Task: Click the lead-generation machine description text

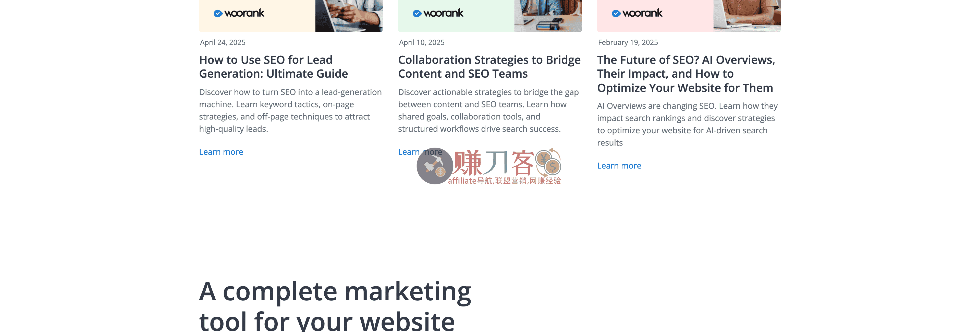Action: point(290,110)
